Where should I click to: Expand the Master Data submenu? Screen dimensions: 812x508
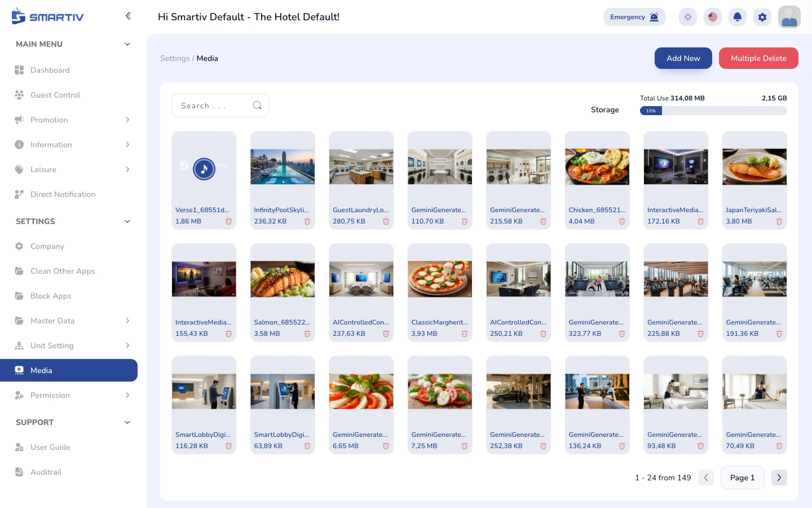tap(127, 321)
